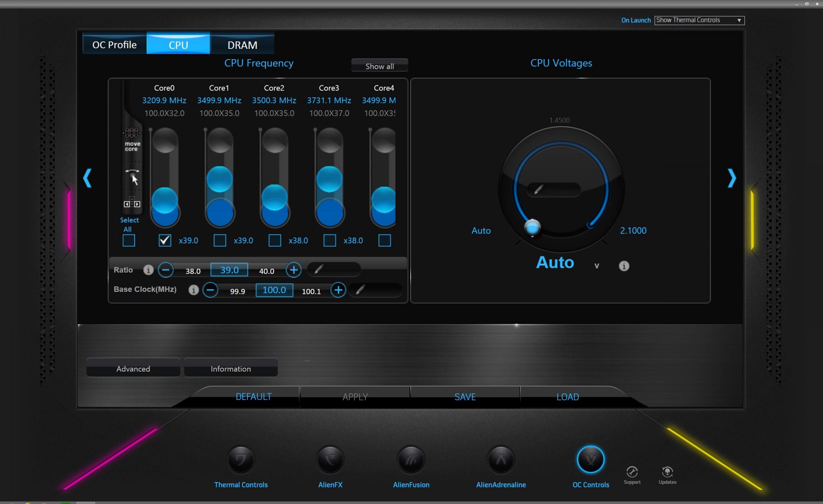
Task: Open AlienFusion module icon
Action: (x=411, y=460)
